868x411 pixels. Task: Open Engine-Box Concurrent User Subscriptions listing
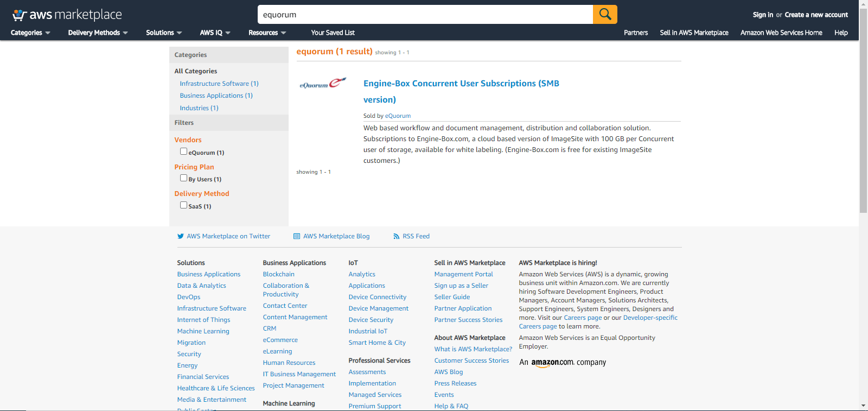[x=461, y=91]
